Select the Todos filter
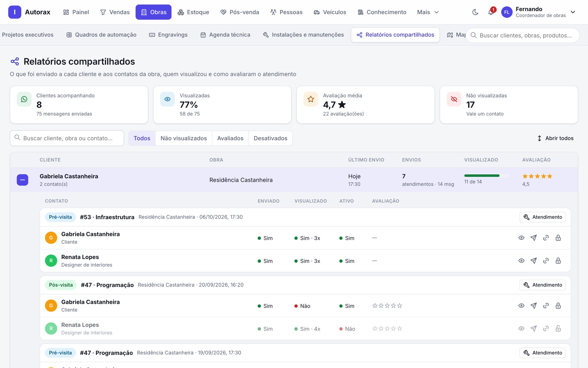Image resolution: width=588 pixels, height=368 pixels. point(142,138)
